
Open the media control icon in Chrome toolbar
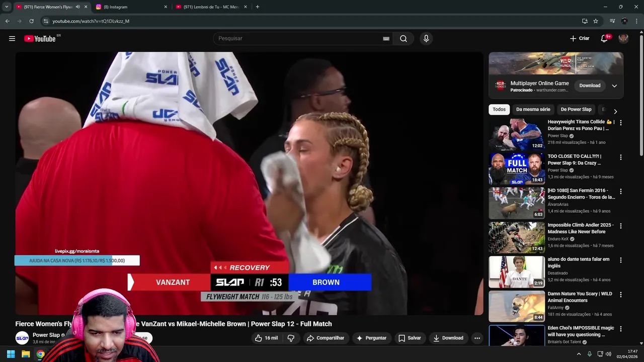click(x=612, y=21)
